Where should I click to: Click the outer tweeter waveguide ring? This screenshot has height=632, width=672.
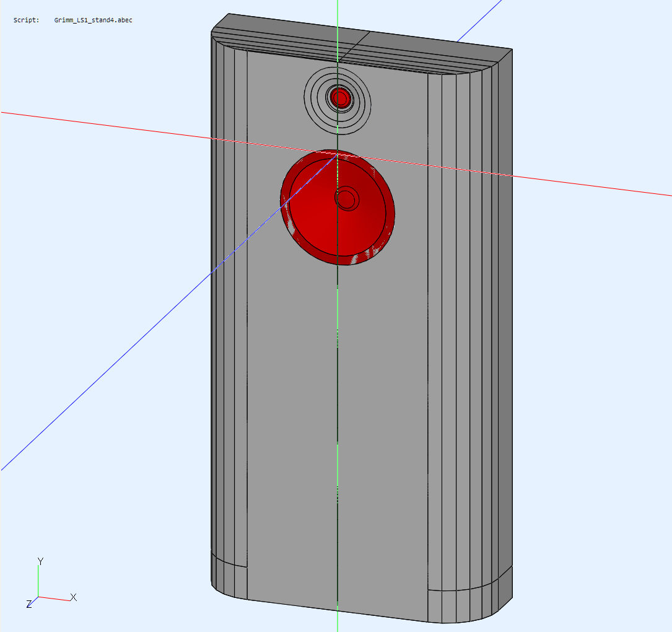(338, 101)
